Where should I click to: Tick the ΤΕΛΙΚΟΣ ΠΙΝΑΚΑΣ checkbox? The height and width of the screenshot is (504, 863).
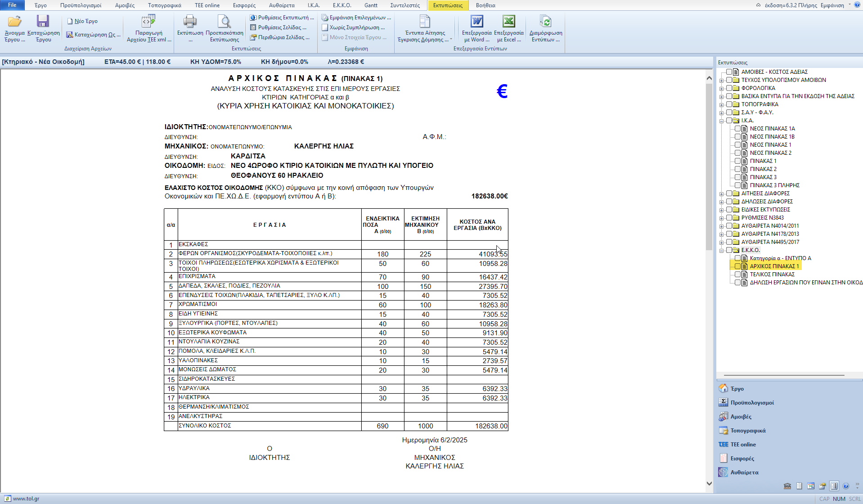tap(737, 274)
